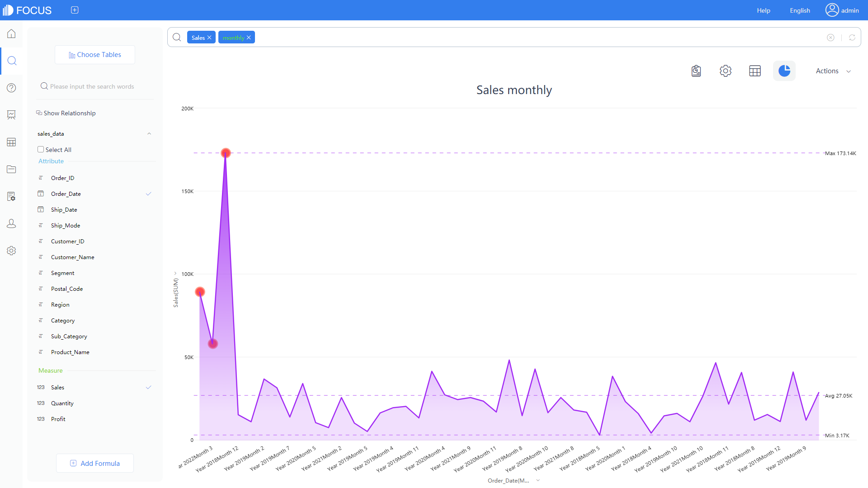Open the Help question-mark sidebar icon

pyautogui.click(x=11, y=88)
